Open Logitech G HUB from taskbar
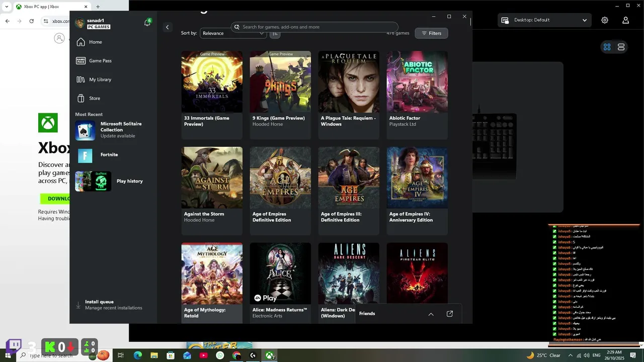The width and height of the screenshot is (644, 362). coord(253,355)
